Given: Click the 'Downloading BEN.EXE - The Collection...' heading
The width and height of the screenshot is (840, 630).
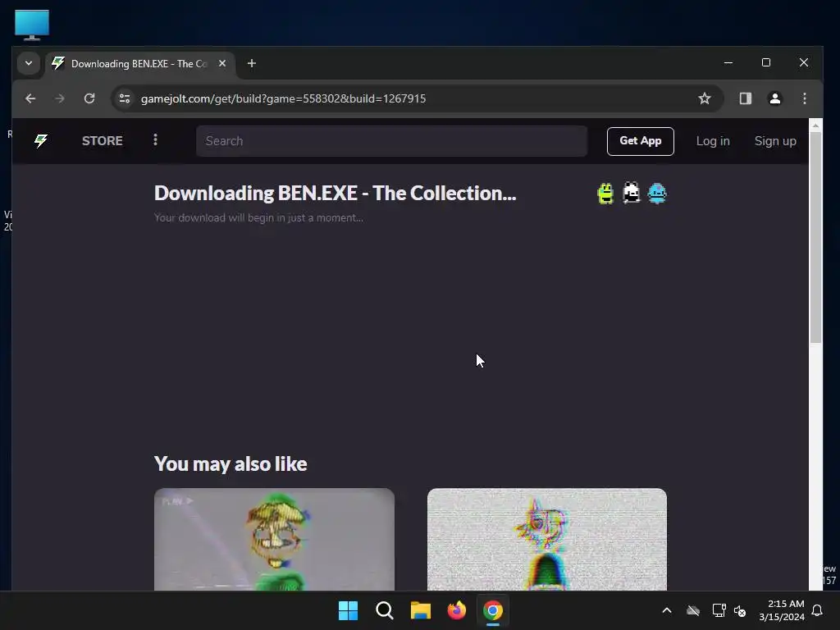Looking at the screenshot, I should pos(335,194).
